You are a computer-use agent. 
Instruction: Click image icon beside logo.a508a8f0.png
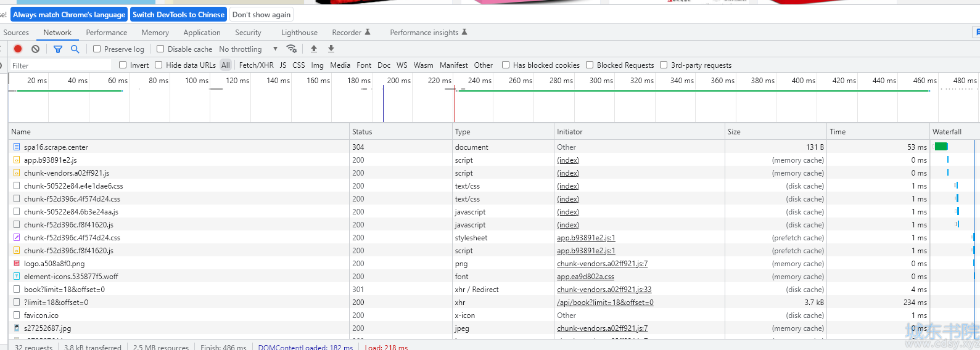(17, 263)
